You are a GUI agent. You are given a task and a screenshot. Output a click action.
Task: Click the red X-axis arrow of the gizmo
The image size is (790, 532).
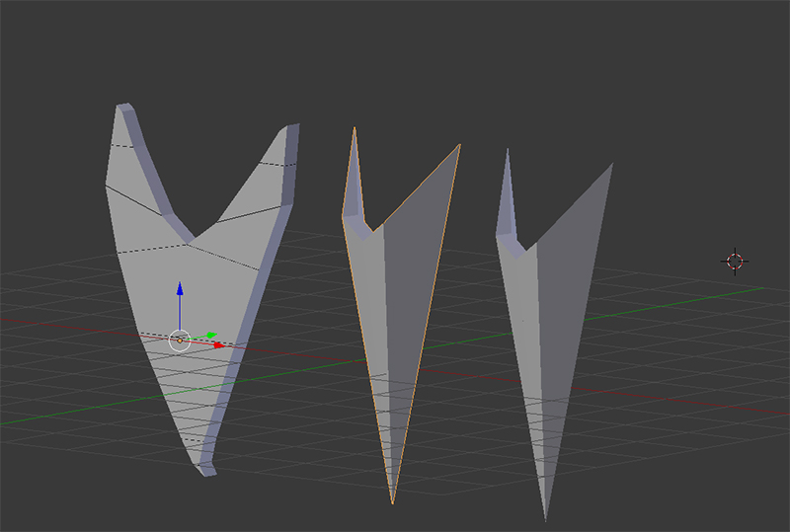[x=218, y=345]
